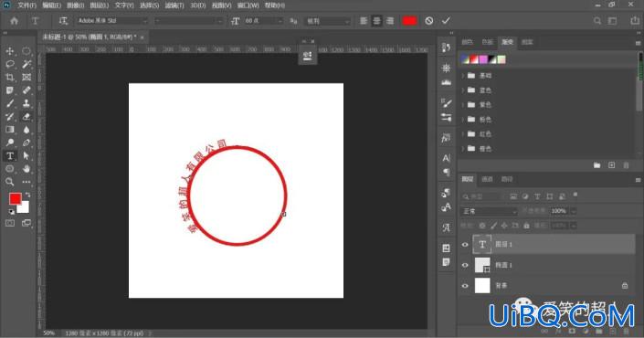644x338 pixels.
Task: Select the Pen tool
Action: [26, 143]
